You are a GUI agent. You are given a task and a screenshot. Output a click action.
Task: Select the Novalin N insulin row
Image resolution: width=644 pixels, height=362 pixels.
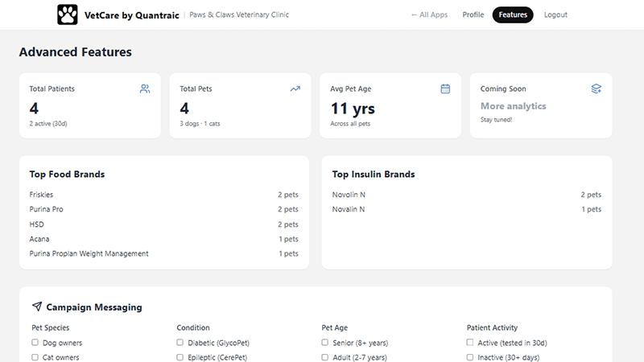(x=467, y=209)
